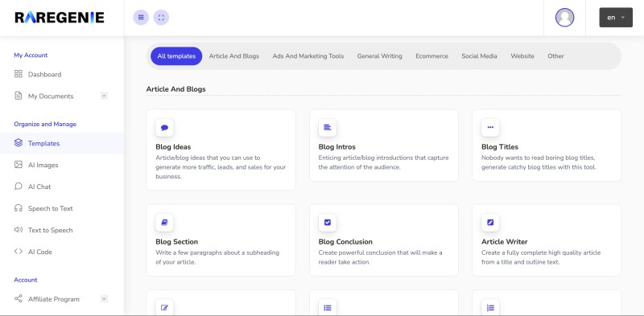Select the Ecommerce templates tab
Viewport: 644px width, 316px height.
[431, 56]
